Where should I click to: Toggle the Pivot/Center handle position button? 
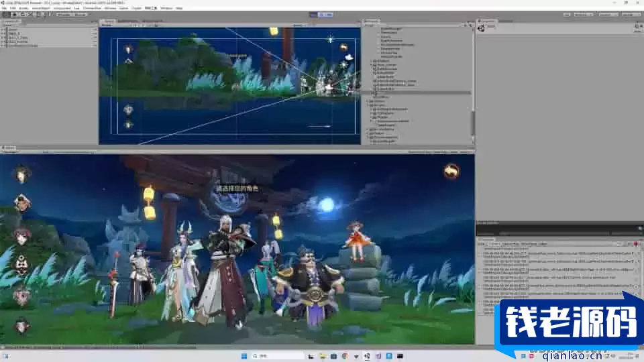pos(64,14)
